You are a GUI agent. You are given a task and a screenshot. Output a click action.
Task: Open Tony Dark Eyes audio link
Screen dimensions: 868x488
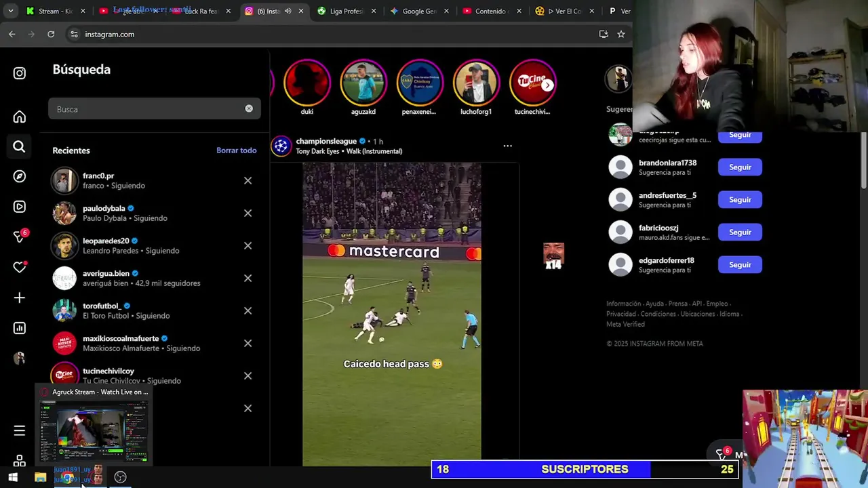click(349, 151)
